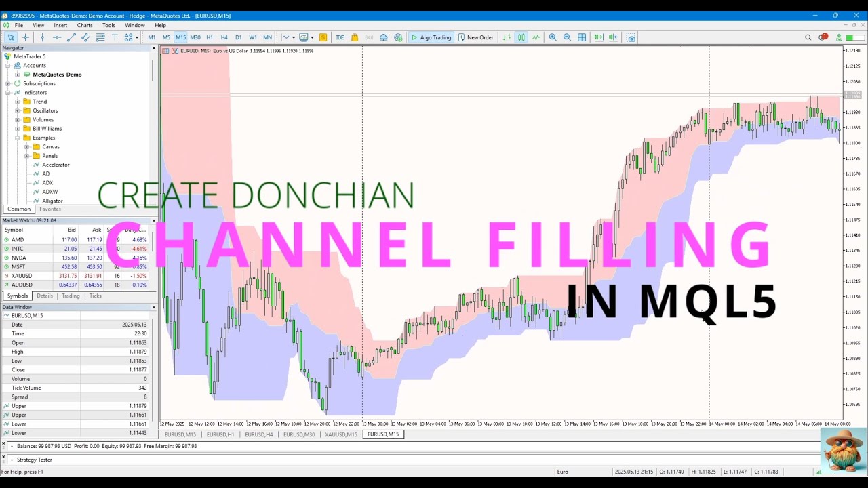Select XAUUSD row in Market Watch
Screen dimensions: 868x488
75,276
